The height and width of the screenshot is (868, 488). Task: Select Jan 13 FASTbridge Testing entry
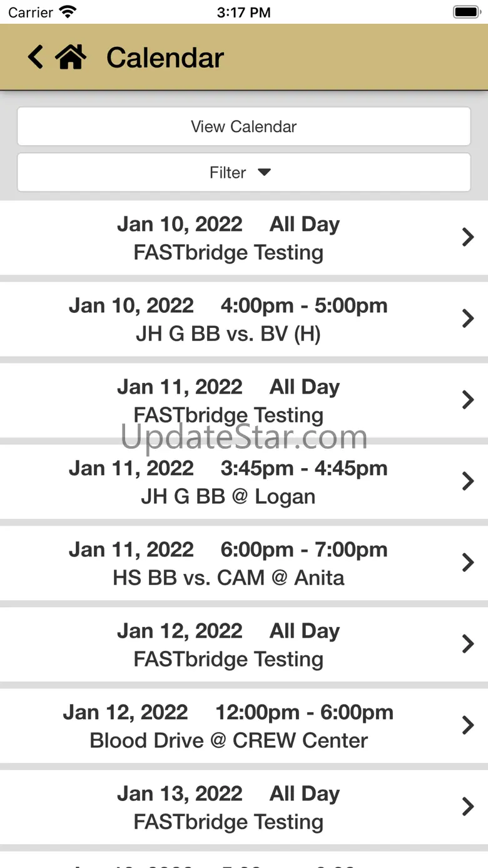pos(228,807)
